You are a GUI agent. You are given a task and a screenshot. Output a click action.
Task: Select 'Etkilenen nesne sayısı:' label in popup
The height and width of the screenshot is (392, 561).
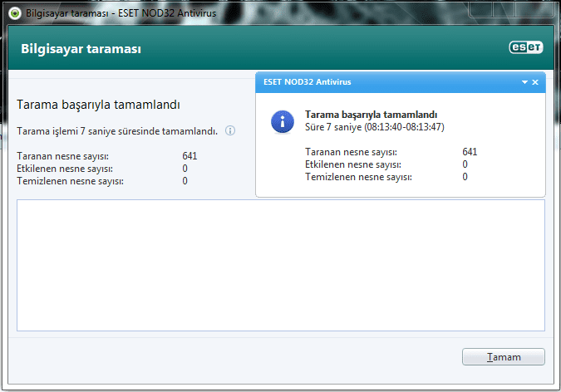[353, 164]
